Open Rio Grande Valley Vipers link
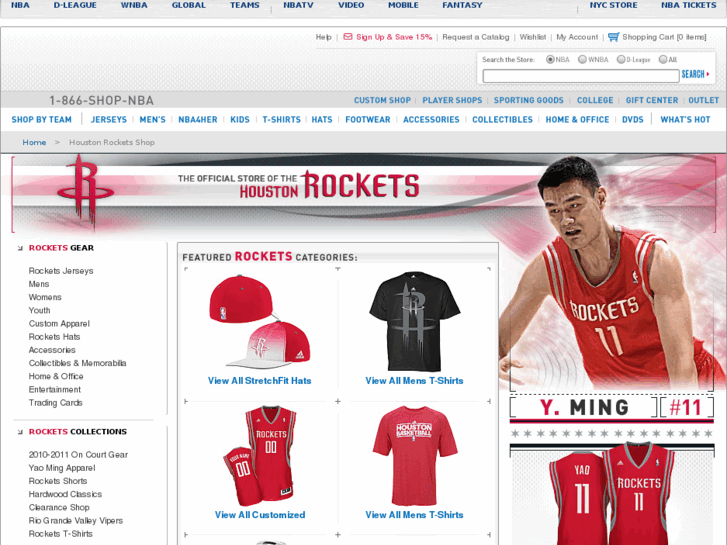The width and height of the screenshot is (727, 545). pos(76,521)
